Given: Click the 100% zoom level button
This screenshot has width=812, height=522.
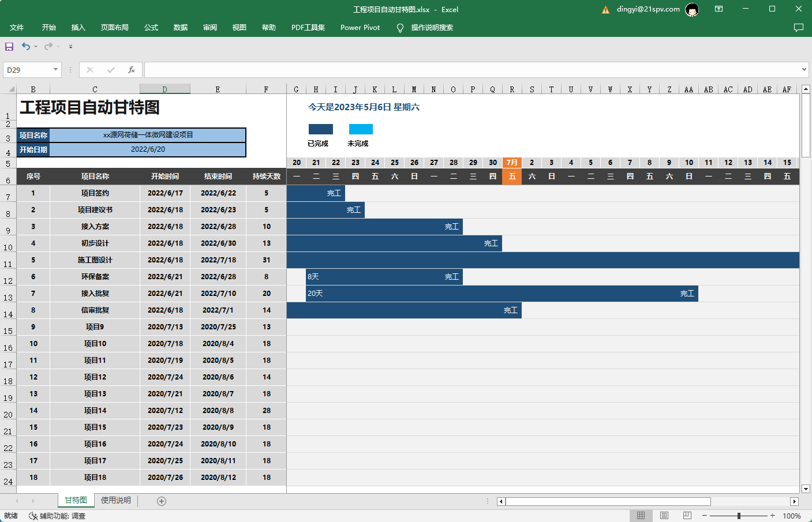Looking at the screenshot, I should (791, 516).
